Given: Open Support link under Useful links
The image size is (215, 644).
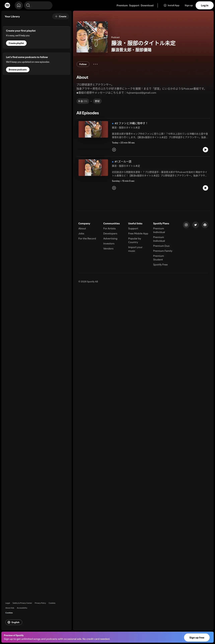Looking at the screenshot, I should pos(133,229).
